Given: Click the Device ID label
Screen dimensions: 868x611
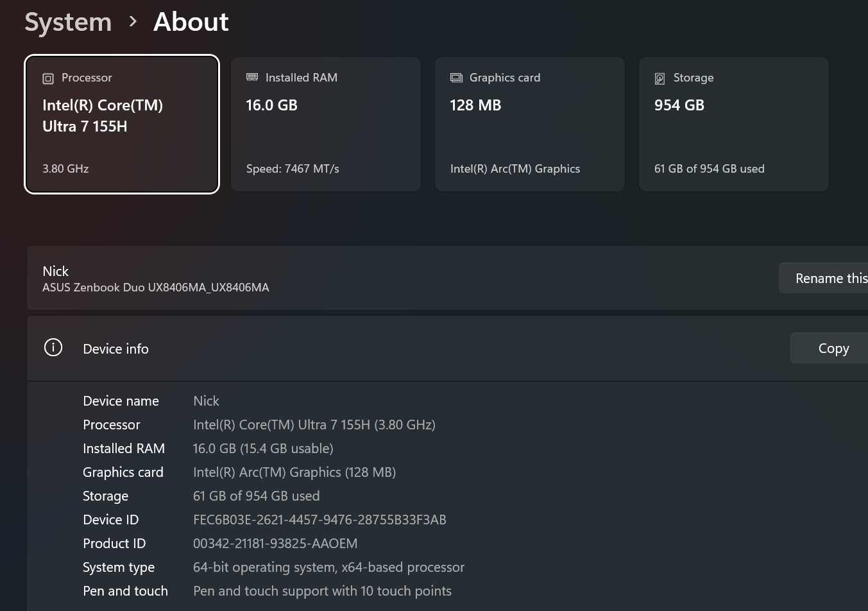Looking at the screenshot, I should point(110,520).
